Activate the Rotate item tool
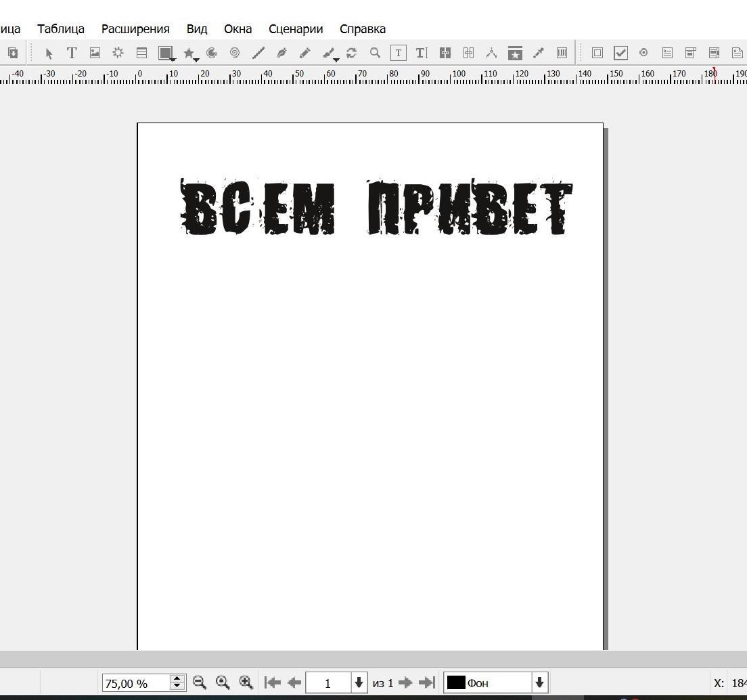Image resolution: width=747 pixels, height=700 pixels. click(x=351, y=53)
